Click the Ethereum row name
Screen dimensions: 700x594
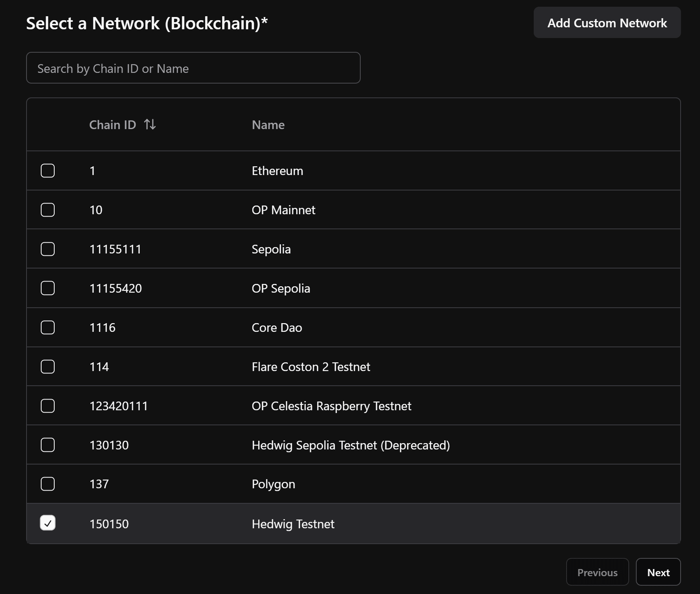pos(277,171)
